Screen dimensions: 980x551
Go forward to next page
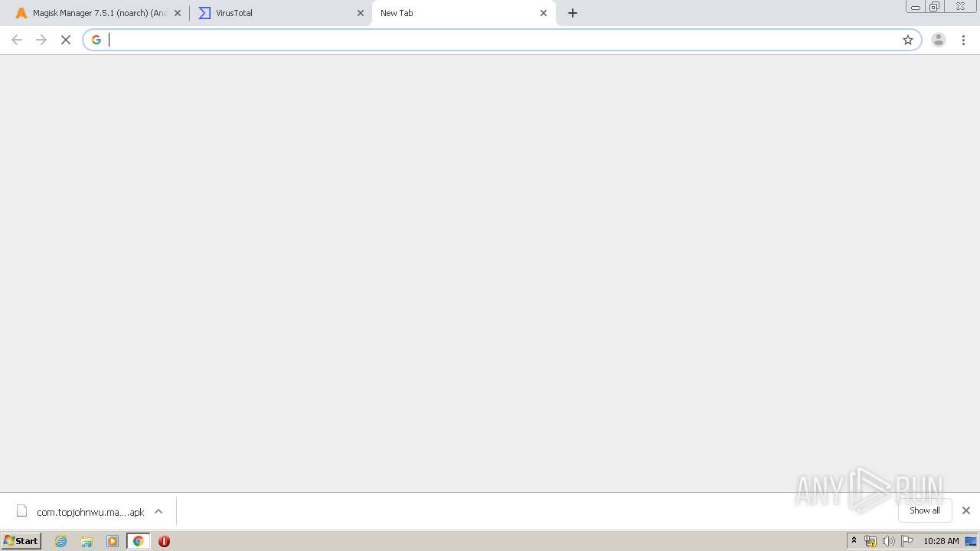(41, 40)
